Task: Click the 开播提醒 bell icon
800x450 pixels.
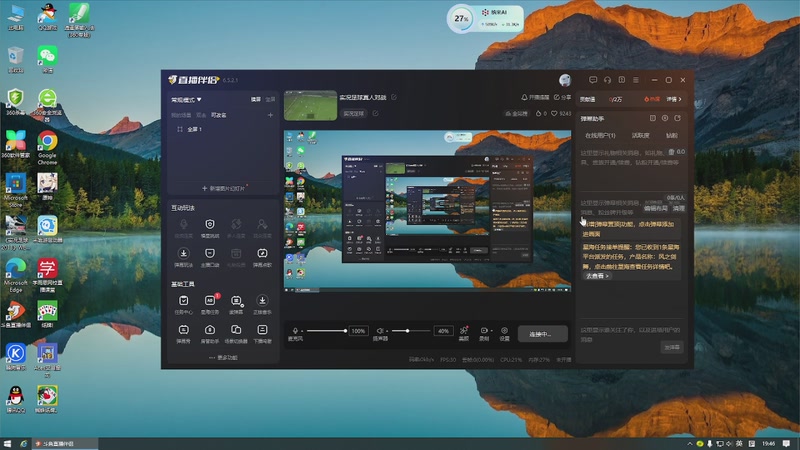Action: (x=524, y=97)
